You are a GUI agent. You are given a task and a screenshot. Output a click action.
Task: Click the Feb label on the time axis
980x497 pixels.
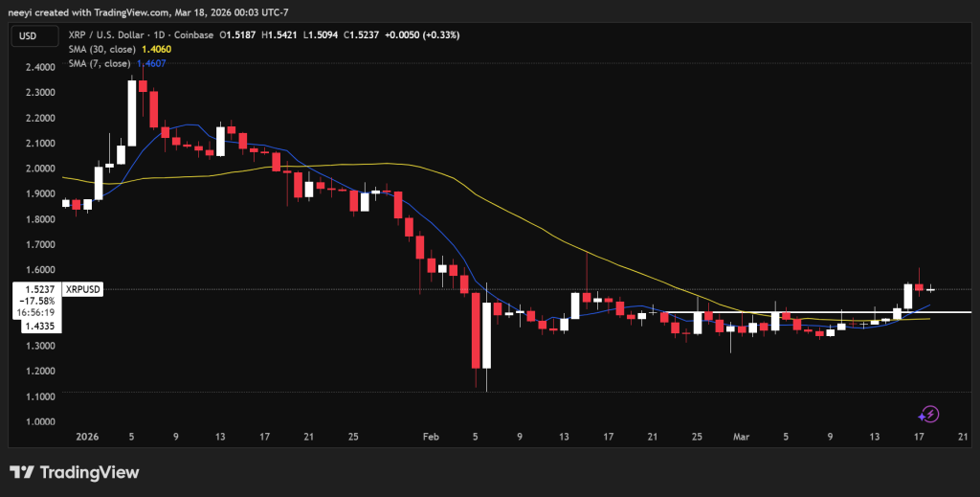[430, 437]
